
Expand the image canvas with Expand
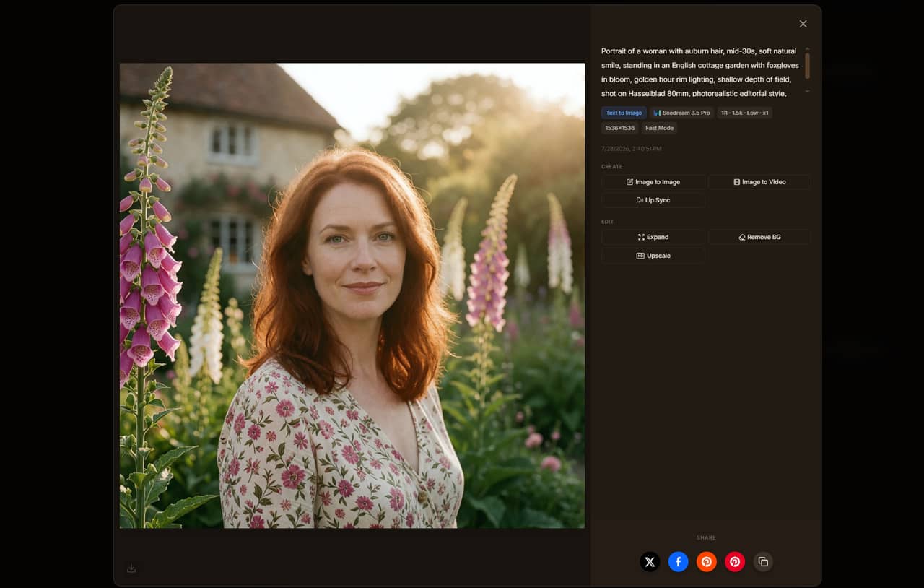coord(653,237)
